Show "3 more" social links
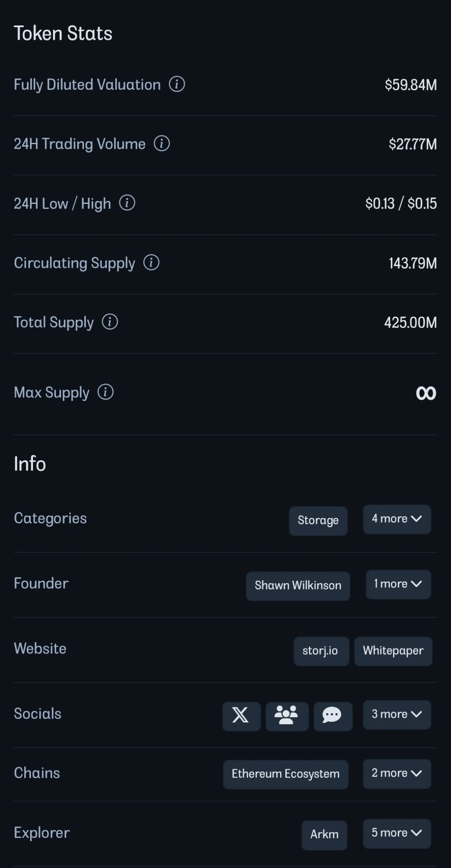The width and height of the screenshot is (451, 868). pyautogui.click(x=397, y=715)
